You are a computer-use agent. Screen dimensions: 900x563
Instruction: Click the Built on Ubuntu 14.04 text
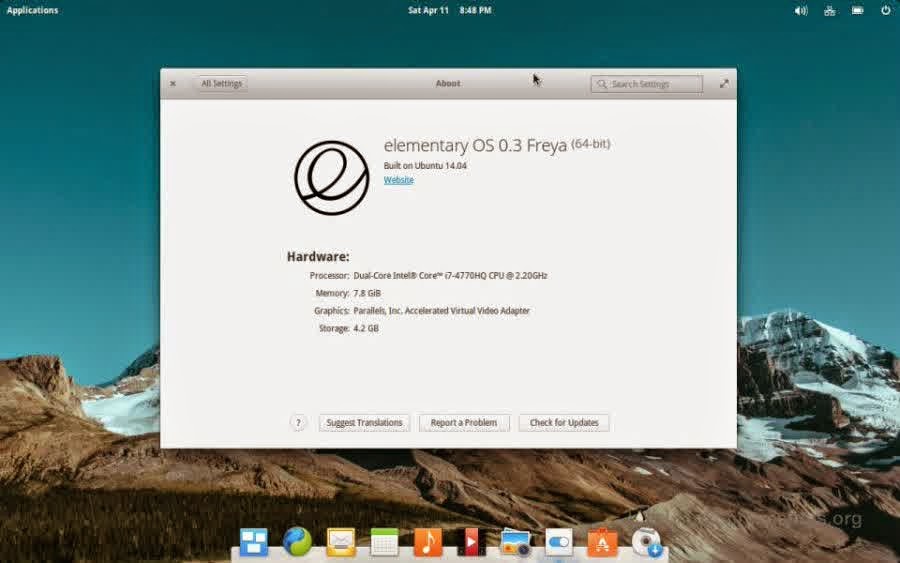[x=425, y=166]
